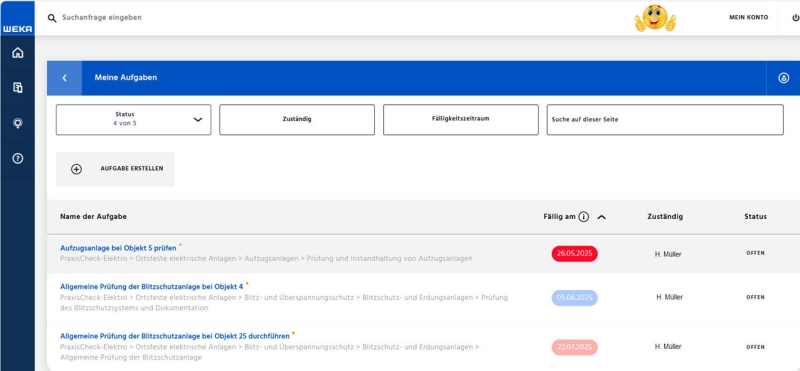The image size is (800, 371).
Task: Click the WEKA logo
Action: point(18,29)
